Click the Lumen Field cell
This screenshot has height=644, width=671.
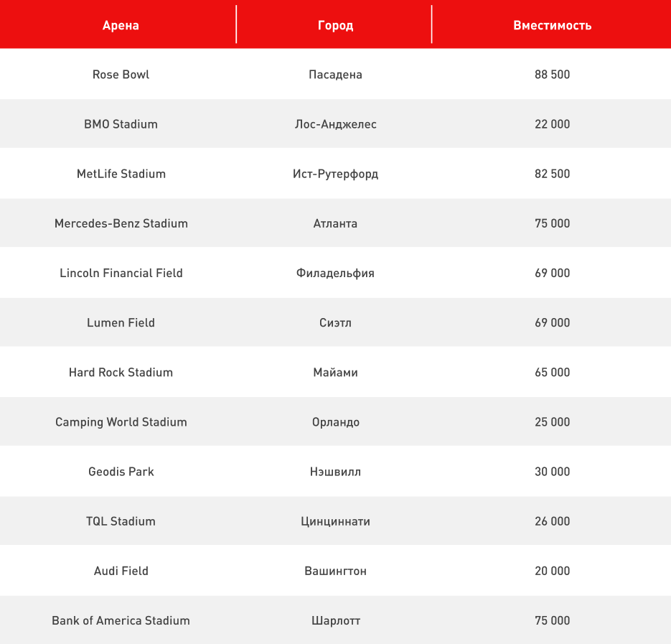point(121,322)
